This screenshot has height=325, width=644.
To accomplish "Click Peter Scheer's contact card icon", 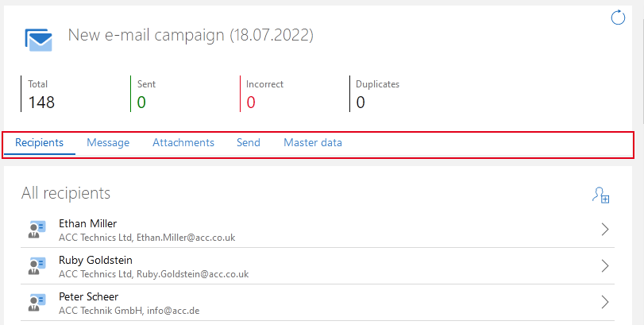I will click(36, 302).
